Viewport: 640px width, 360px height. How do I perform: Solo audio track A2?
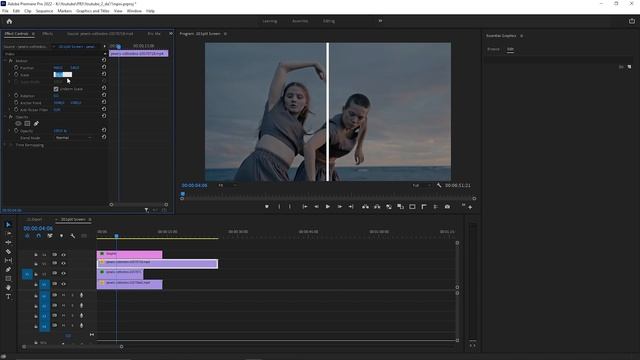point(73,306)
